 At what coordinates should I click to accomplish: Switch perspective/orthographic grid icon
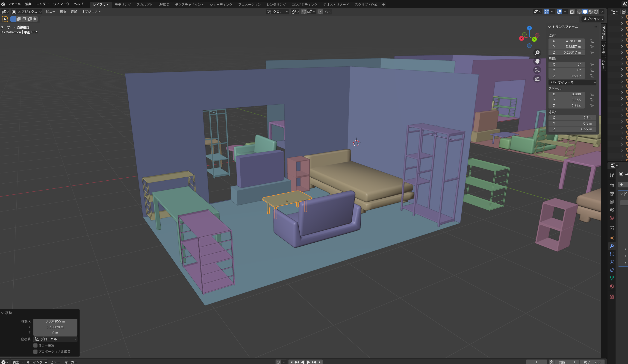click(537, 79)
